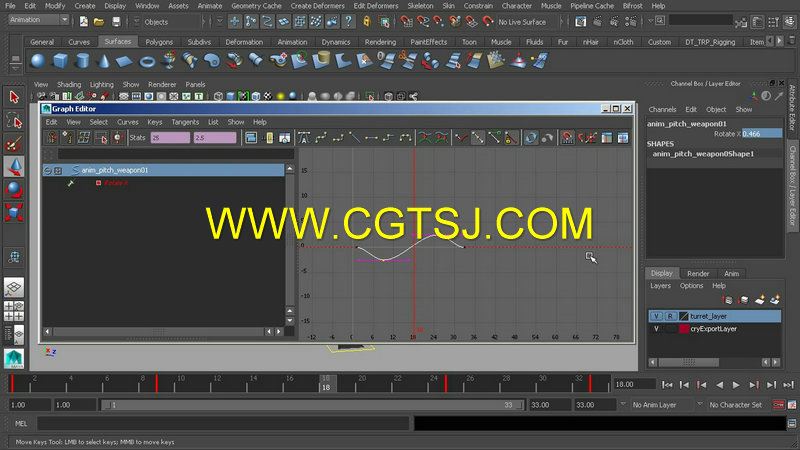Open the Curves menu in Graph Editor

128,122
